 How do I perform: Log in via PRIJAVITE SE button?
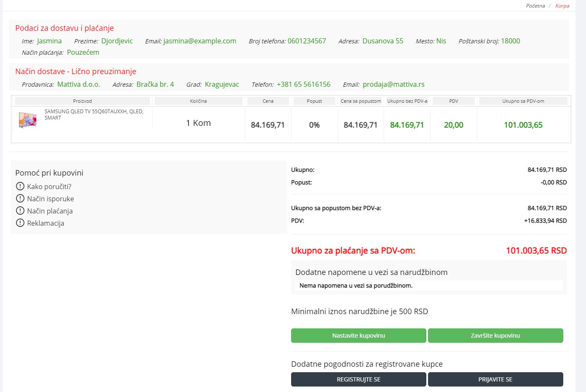[495, 379]
